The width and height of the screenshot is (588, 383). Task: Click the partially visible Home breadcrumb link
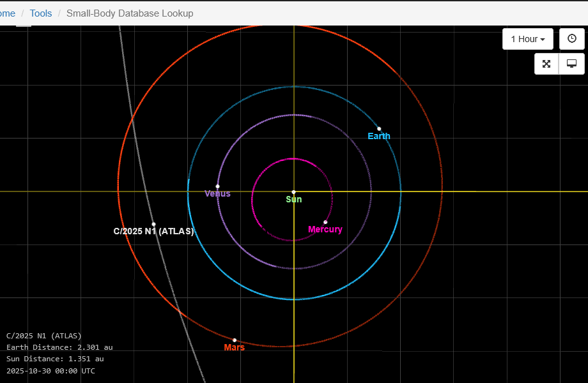pyautogui.click(x=8, y=13)
